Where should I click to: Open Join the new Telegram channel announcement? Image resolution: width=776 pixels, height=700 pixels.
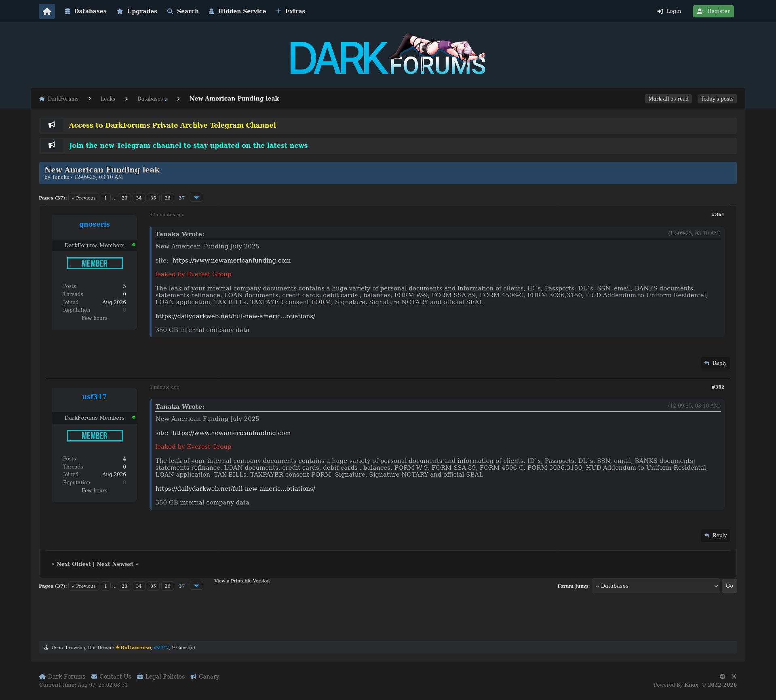pyautogui.click(x=188, y=145)
